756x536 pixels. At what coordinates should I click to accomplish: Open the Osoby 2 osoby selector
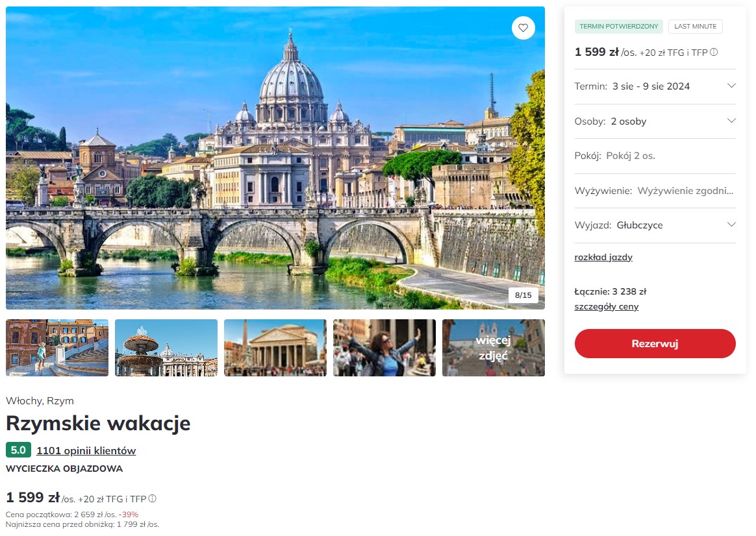point(655,121)
